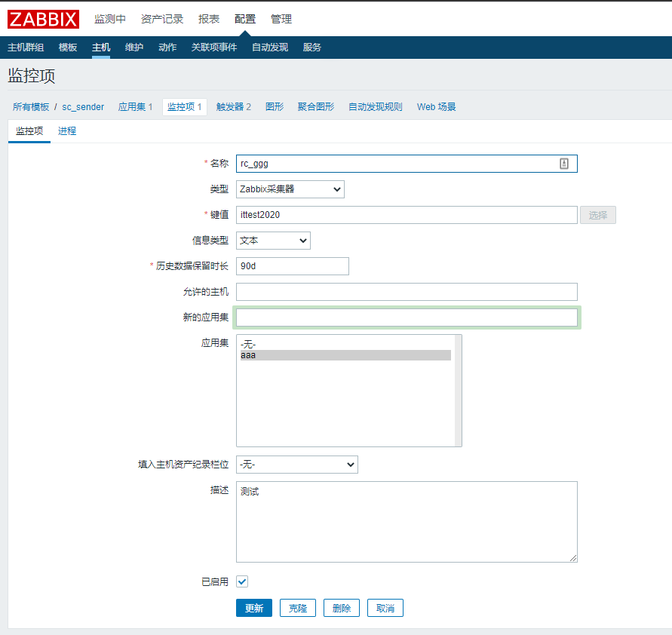Focus the 新的应用集 input field
Image resolution: width=672 pixels, height=635 pixels.
pyautogui.click(x=407, y=317)
